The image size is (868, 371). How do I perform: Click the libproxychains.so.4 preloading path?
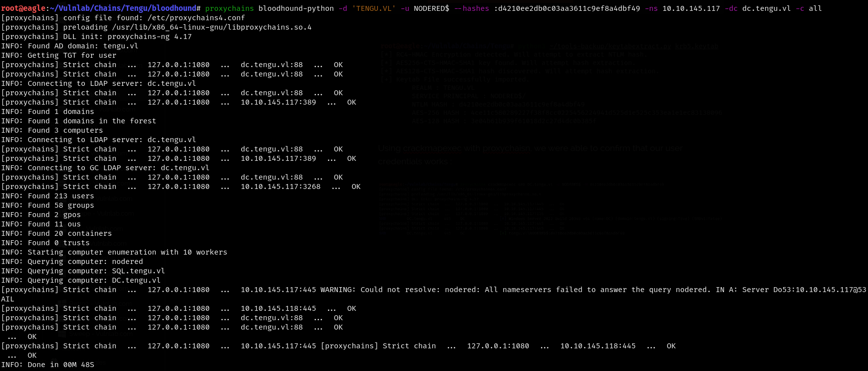coord(212,27)
